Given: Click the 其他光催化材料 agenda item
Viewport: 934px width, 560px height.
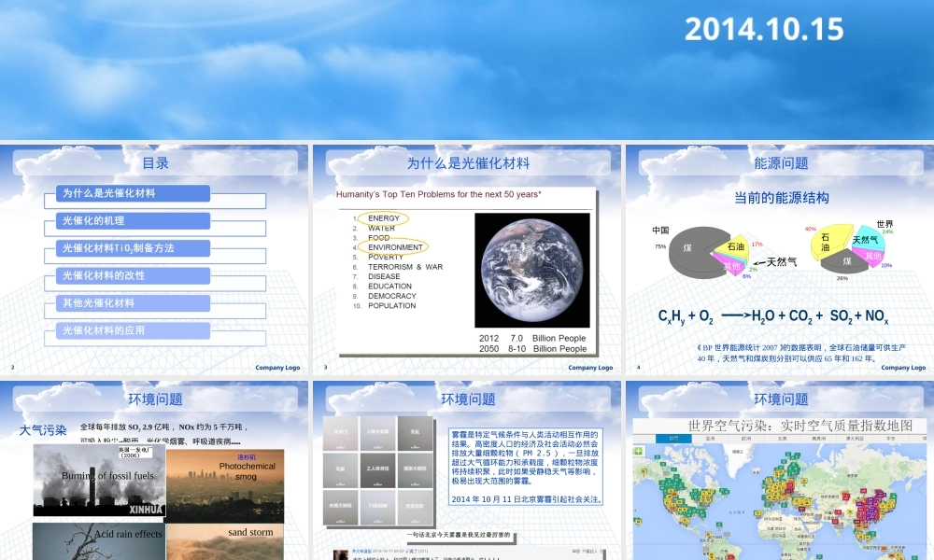Looking at the screenshot, I should 133,303.
